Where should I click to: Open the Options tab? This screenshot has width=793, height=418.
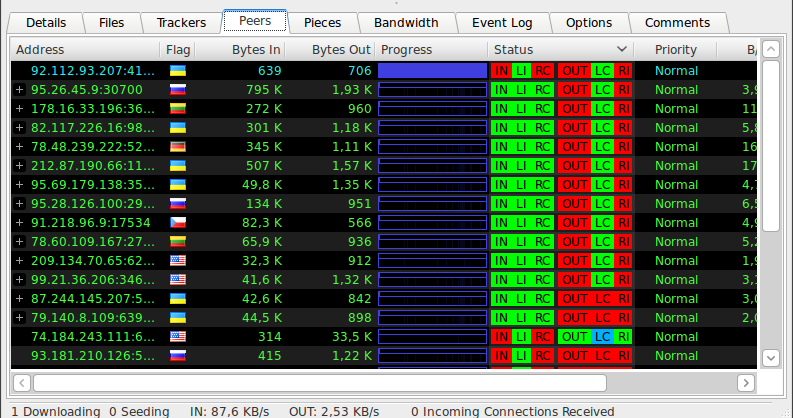(589, 23)
